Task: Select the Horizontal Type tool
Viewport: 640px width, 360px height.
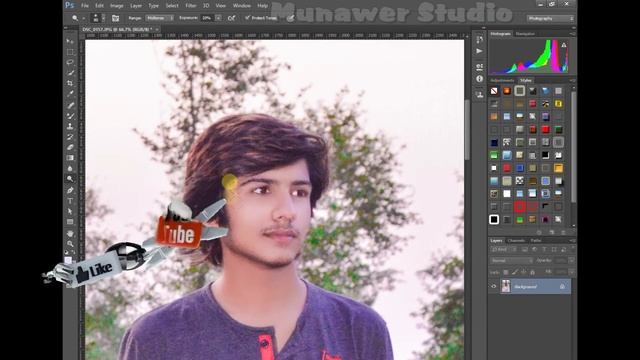Action: pos(70,201)
